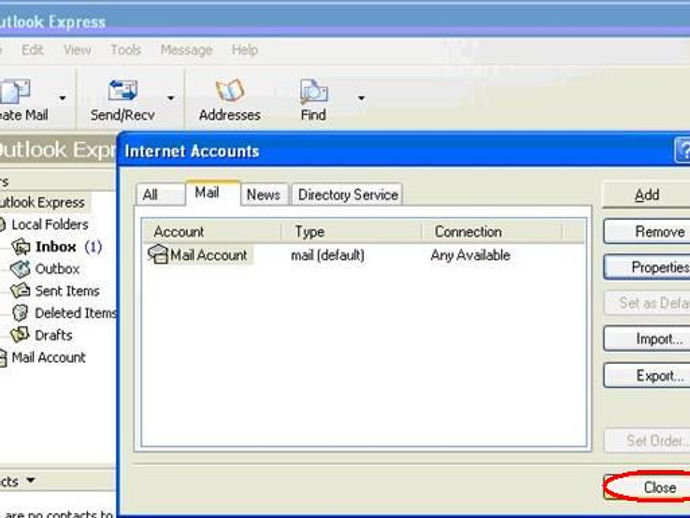The width and height of the screenshot is (690, 518).
Task: Click the Create Mail toolbar icon
Action: tap(15, 92)
